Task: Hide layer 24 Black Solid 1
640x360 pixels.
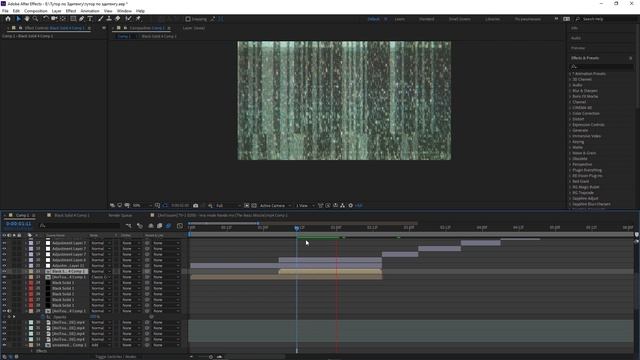Action: tap(4, 282)
